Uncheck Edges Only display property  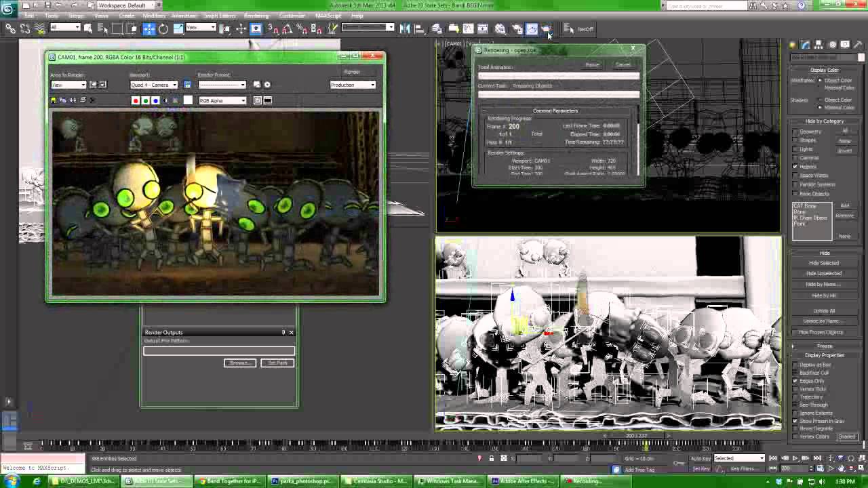795,381
